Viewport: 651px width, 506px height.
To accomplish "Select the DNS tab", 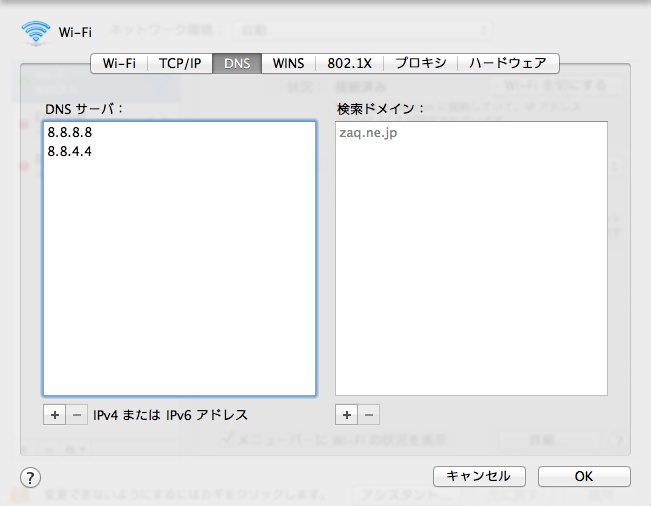I will (237, 63).
